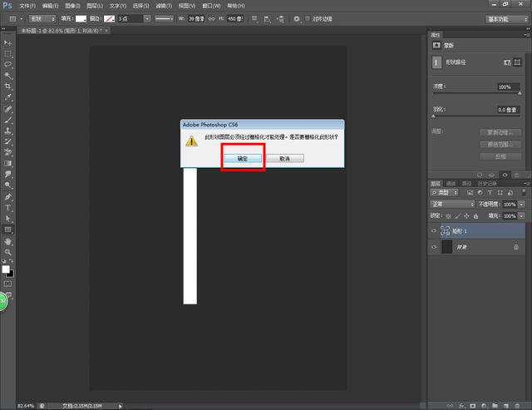Toggle visibility of the 背景 layer
The height and width of the screenshot is (410, 532).
point(434,247)
